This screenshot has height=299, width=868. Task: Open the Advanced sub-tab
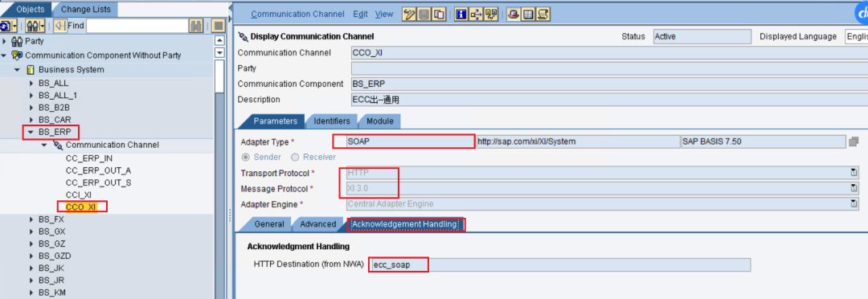tap(317, 223)
